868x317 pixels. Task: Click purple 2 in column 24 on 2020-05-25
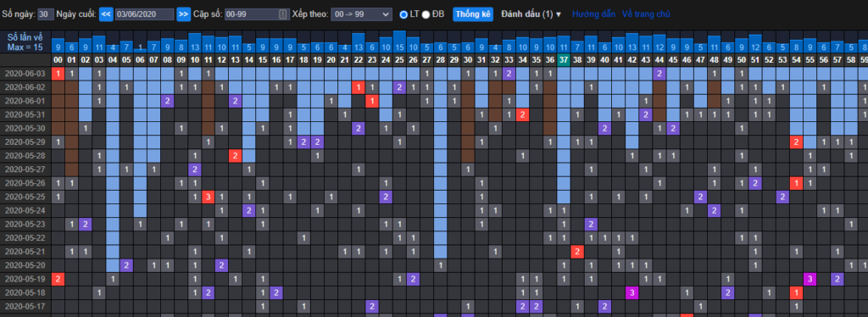[387, 197]
